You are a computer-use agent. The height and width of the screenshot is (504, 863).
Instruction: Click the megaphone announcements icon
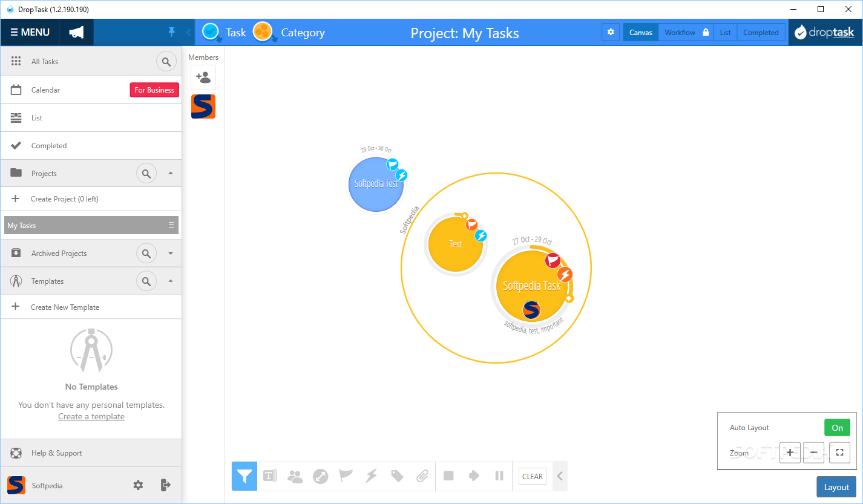click(76, 33)
